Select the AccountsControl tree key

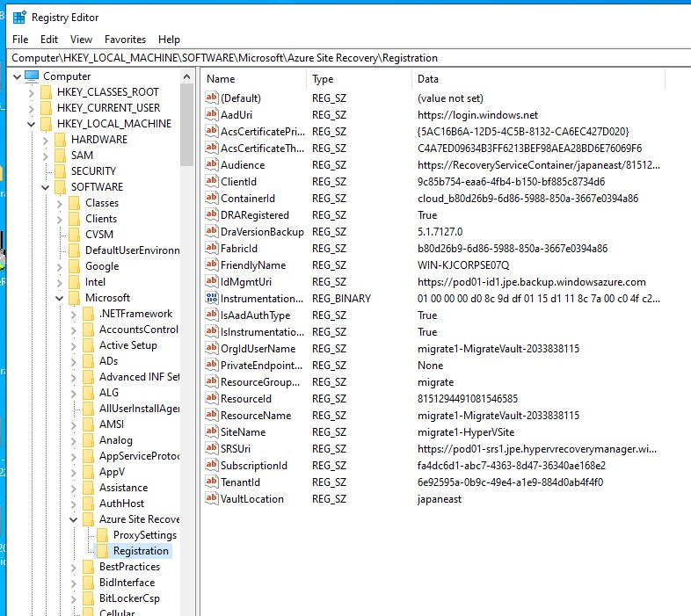coord(139,330)
